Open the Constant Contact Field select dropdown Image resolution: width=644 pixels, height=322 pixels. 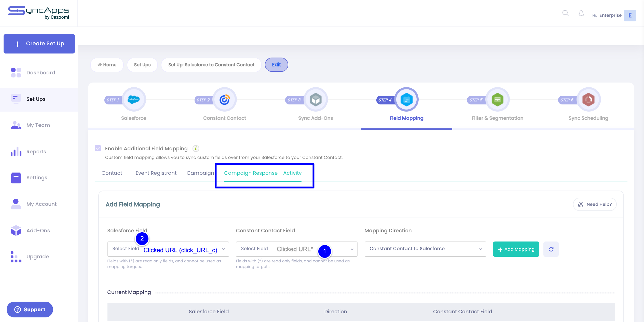coord(297,249)
